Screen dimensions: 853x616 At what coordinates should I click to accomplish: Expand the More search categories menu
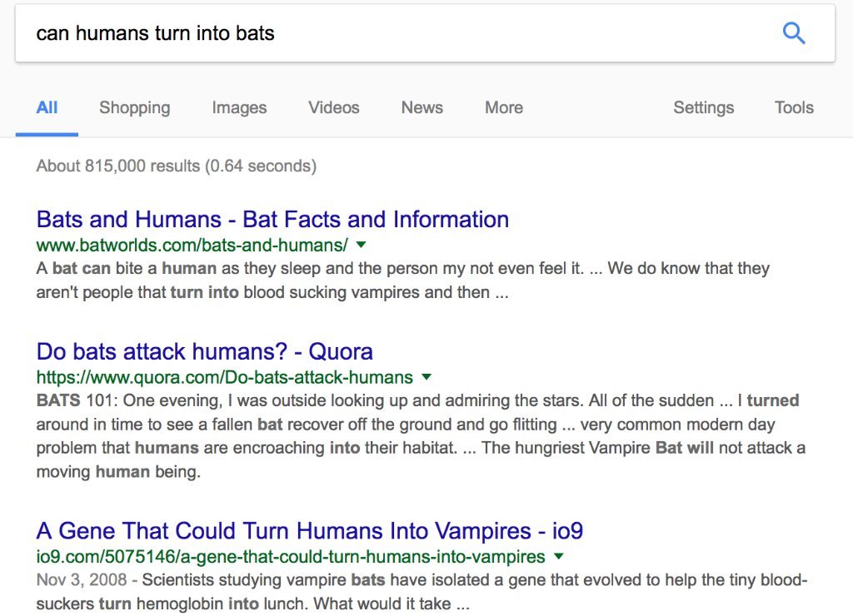(x=504, y=107)
